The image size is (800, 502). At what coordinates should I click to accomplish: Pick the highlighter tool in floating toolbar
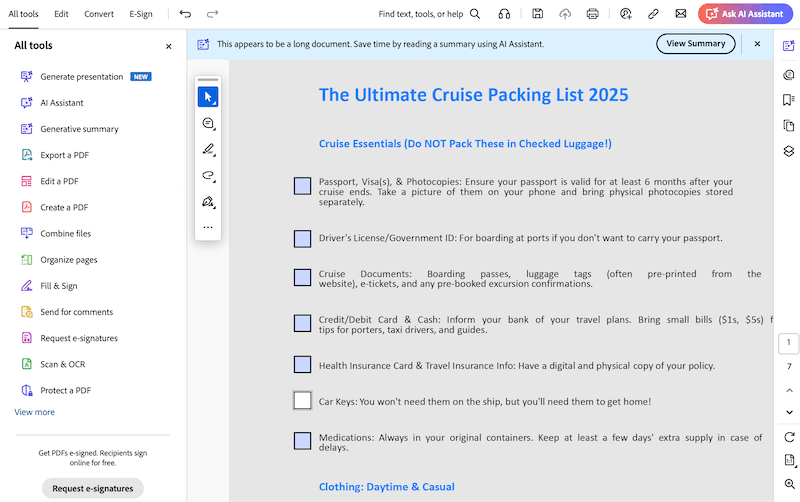(208, 150)
